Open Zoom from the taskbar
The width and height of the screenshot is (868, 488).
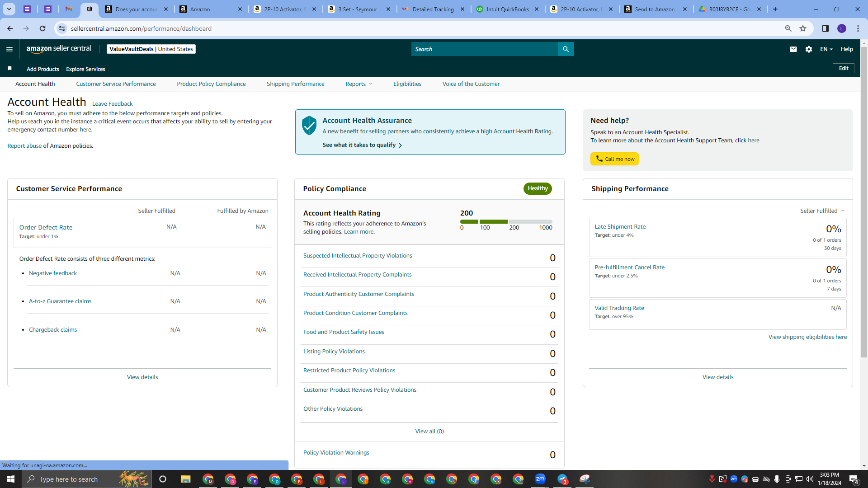click(x=540, y=479)
